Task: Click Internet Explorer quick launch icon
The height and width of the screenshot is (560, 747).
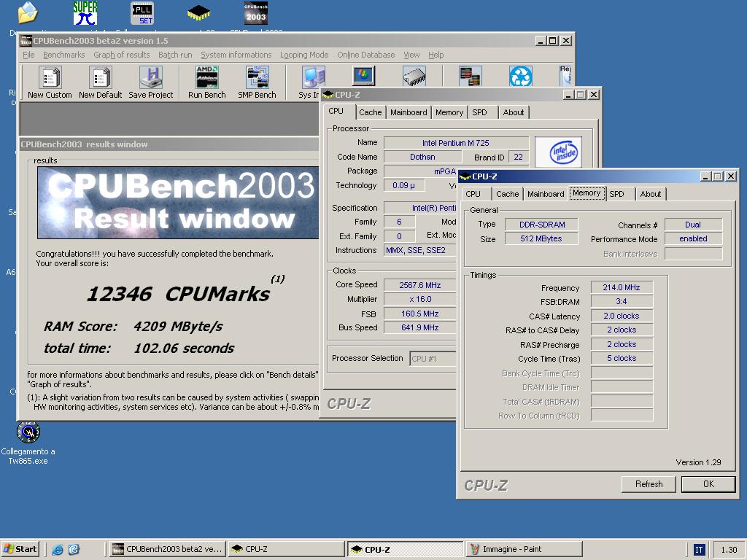Action: click(x=58, y=550)
